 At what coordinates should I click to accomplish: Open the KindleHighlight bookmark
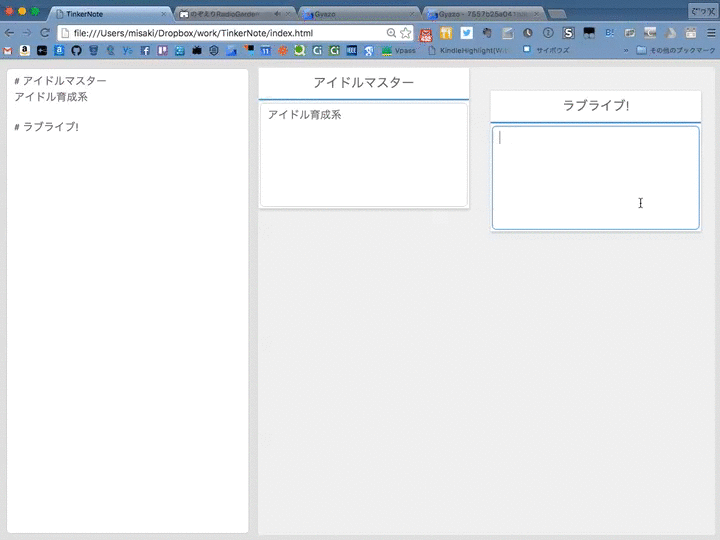click(x=469, y=51)
